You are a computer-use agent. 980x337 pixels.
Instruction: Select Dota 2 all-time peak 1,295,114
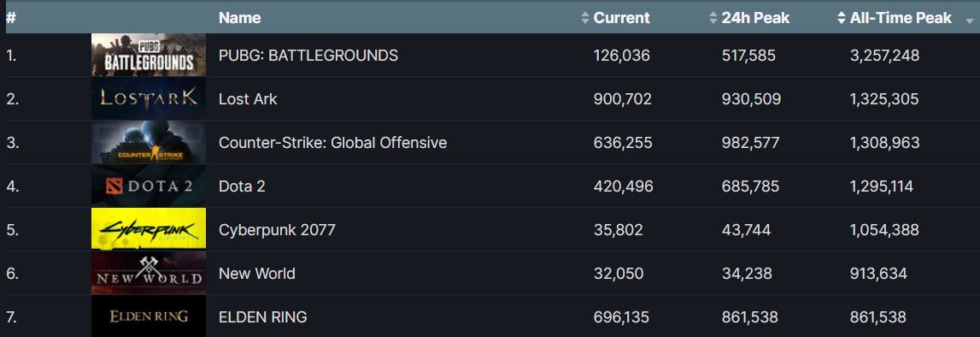coord(882,186)
